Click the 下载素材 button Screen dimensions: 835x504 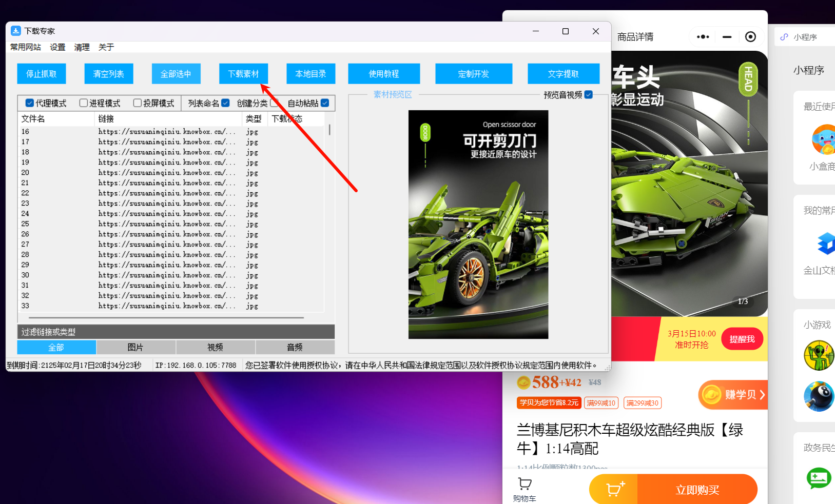click(x=244, y=74)
